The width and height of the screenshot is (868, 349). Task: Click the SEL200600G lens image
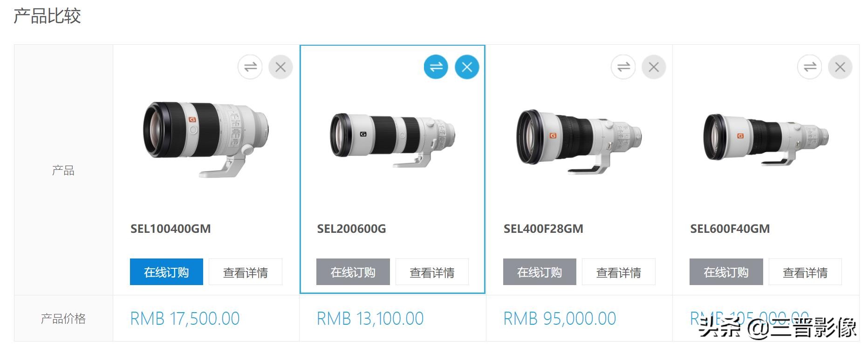pyautogui.click(x=392, y=140)
